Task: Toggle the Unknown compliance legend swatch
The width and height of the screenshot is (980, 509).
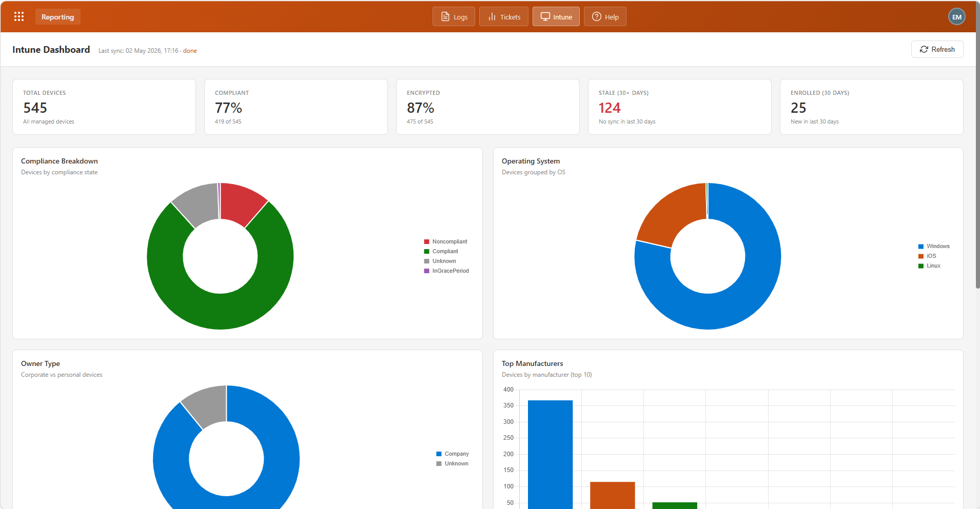Action: coord(426,261)
